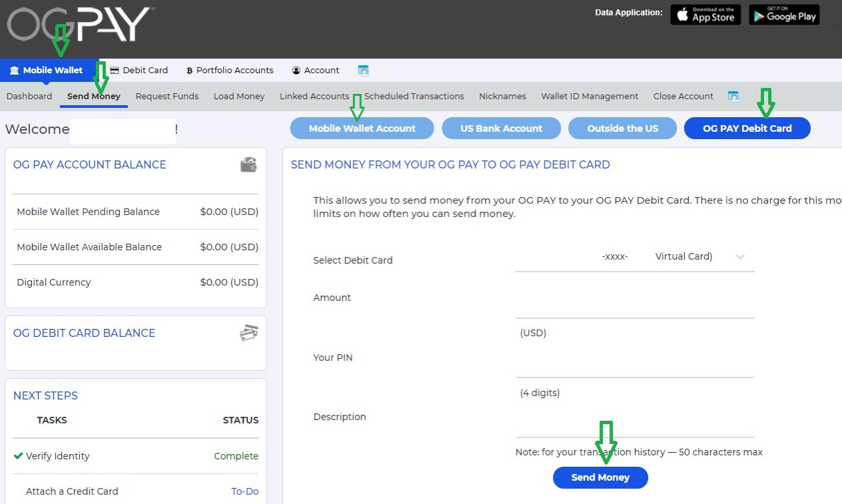Open the App Store download badge
Screen dimensions: 842x504
click(705, 15)
